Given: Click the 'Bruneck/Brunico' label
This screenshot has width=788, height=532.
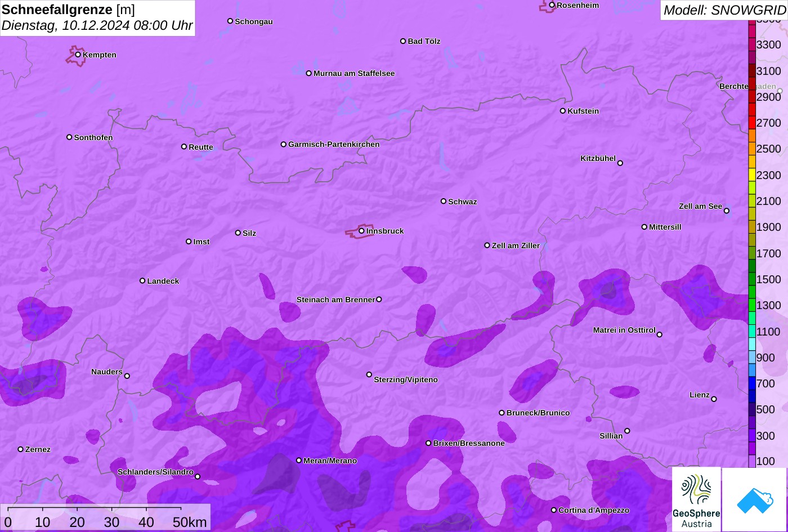Looking at the screenshot, I should pos(538,413).
